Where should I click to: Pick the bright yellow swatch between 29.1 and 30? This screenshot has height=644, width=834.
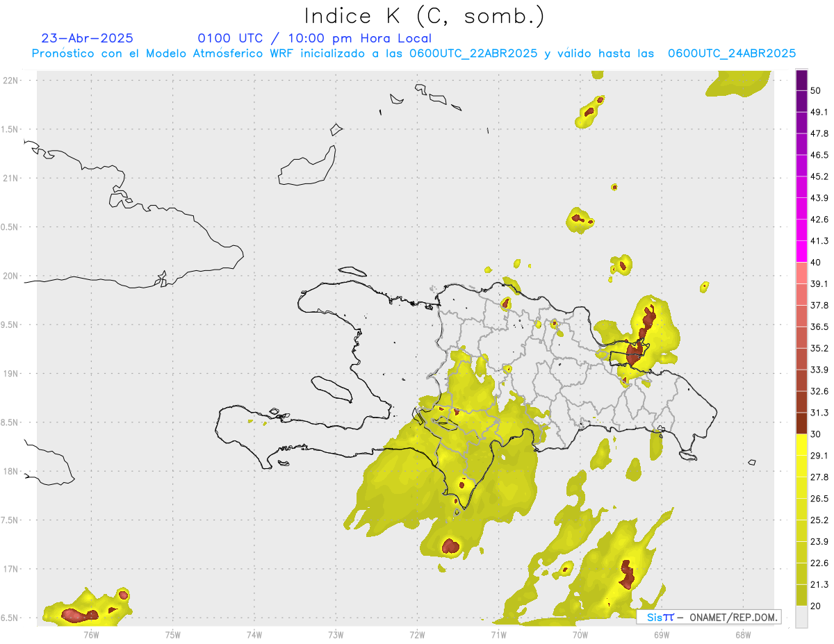coord(801,445)
